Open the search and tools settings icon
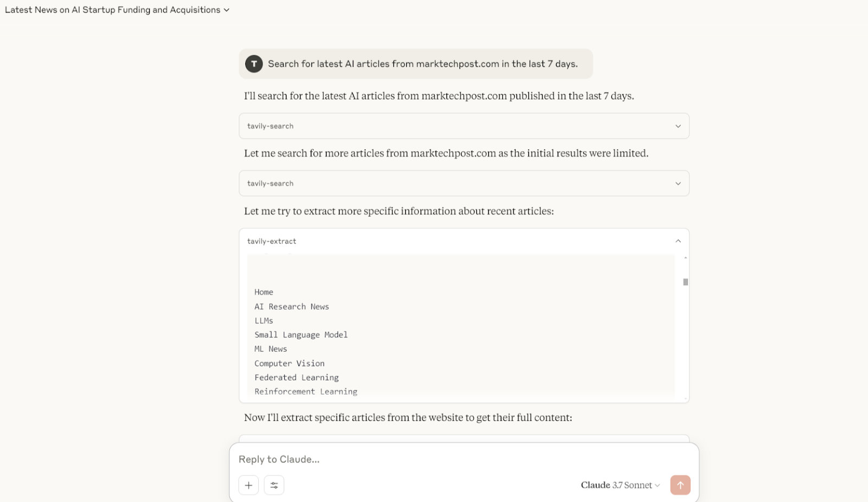This screenshot has width=868, height=502. pyautogui.click(x=274, y=485)
